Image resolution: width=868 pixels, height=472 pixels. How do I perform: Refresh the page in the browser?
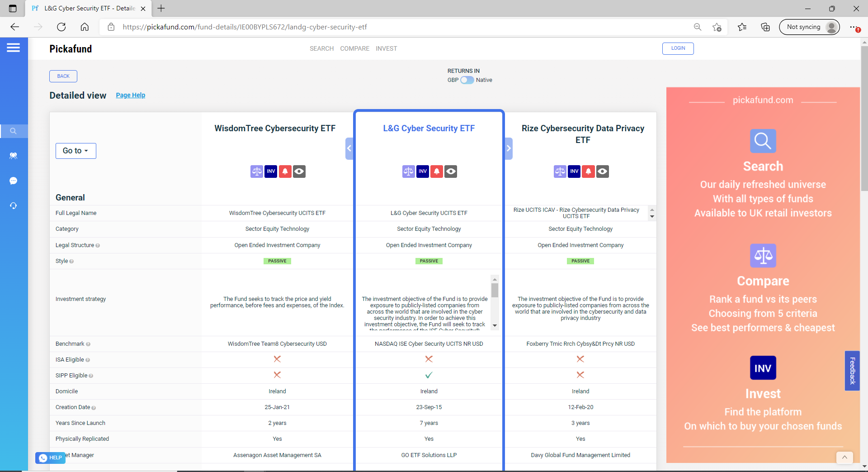pyautogui.click(x=61, y=27)
